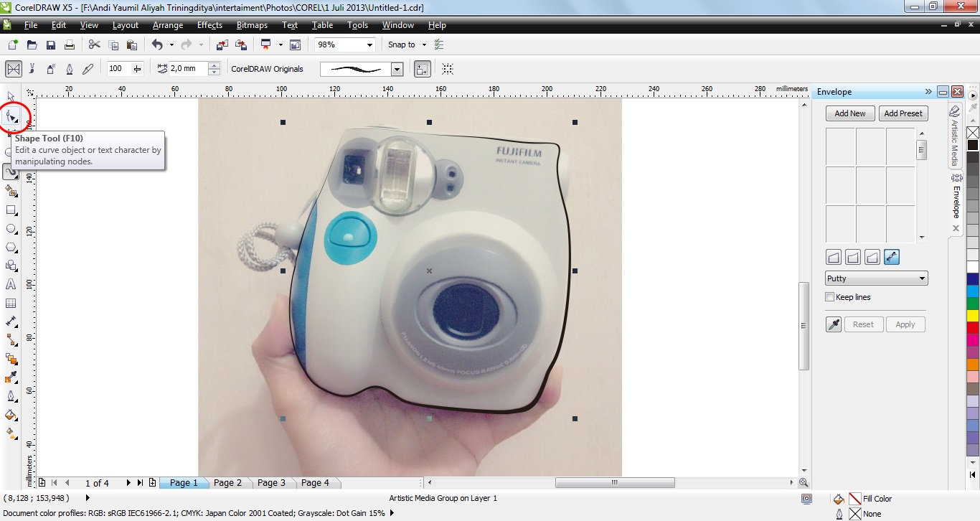Open the Bitmaps menu

[252, 25]
